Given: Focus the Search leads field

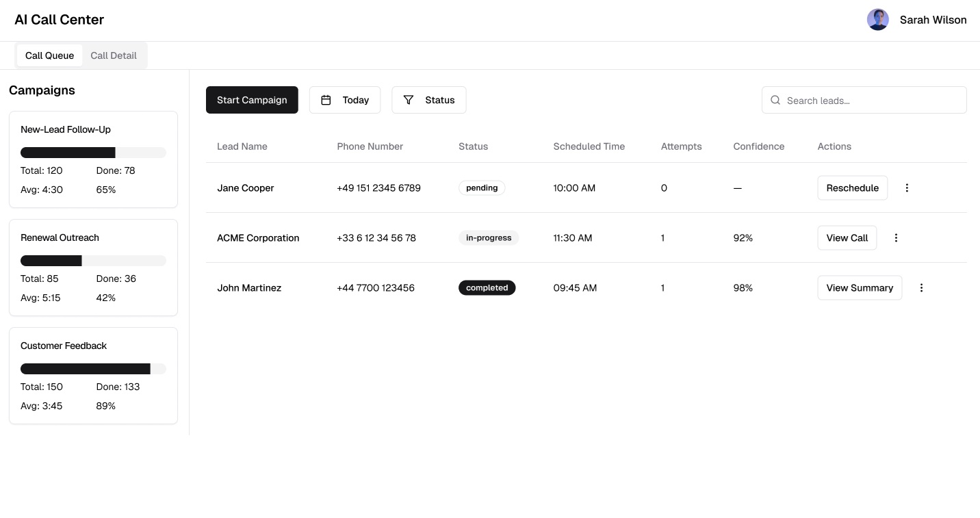Looking at the screenshot, I should 864,100.
